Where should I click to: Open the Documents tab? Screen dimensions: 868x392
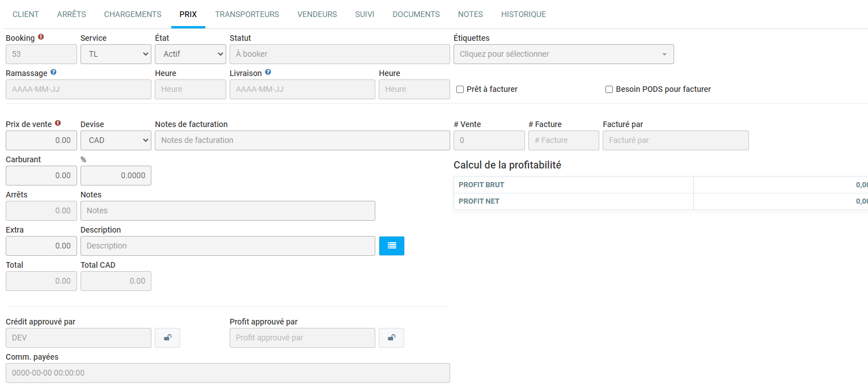click(416, 14)
